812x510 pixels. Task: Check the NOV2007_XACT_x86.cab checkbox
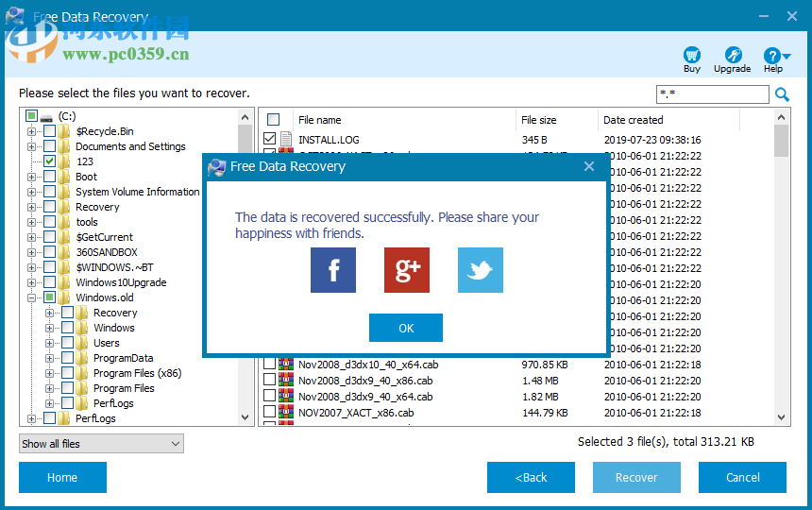[269, 412]
